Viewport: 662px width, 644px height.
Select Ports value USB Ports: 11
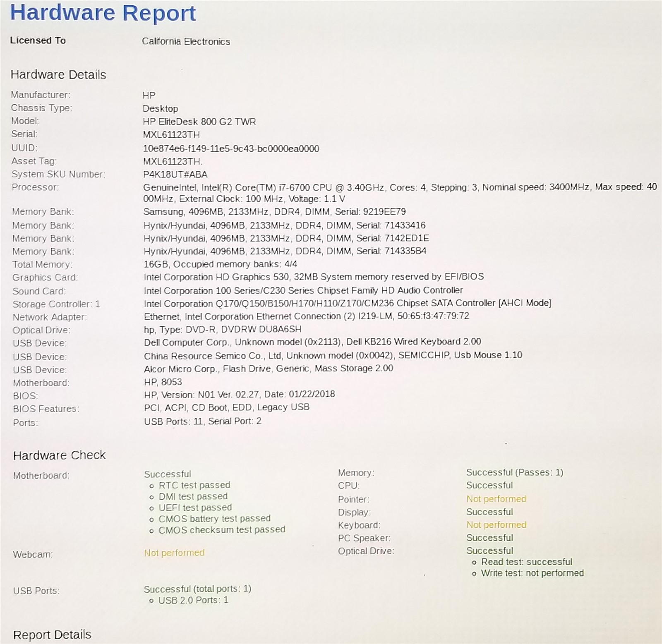click(203, 421)
